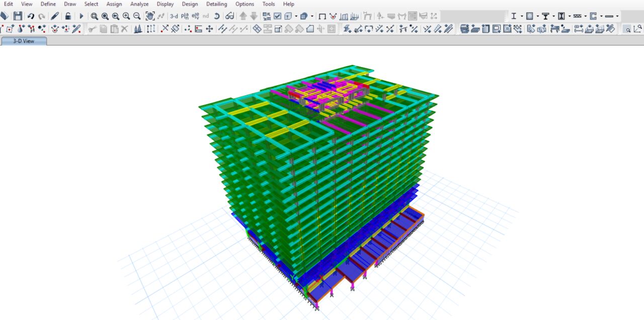Select rubber band zoom magnifier
Screen dimensions: 644x320
[x=95, y=16]
